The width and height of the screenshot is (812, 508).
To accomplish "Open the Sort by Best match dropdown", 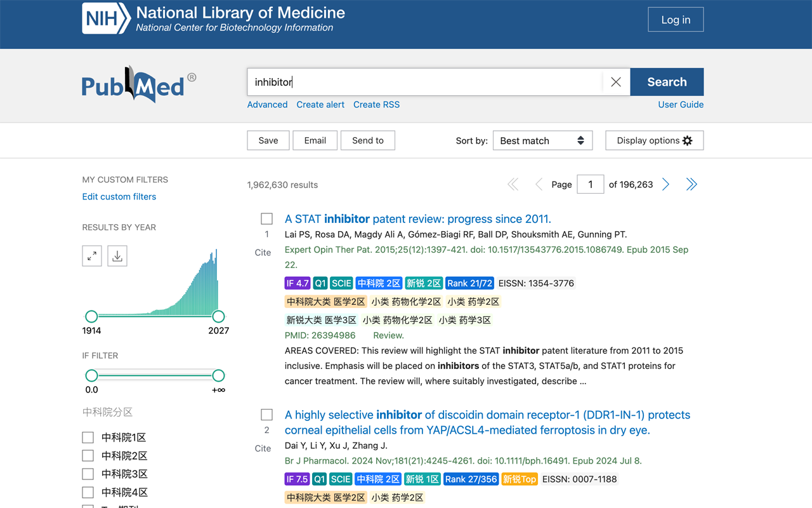I will coord(543,140).
